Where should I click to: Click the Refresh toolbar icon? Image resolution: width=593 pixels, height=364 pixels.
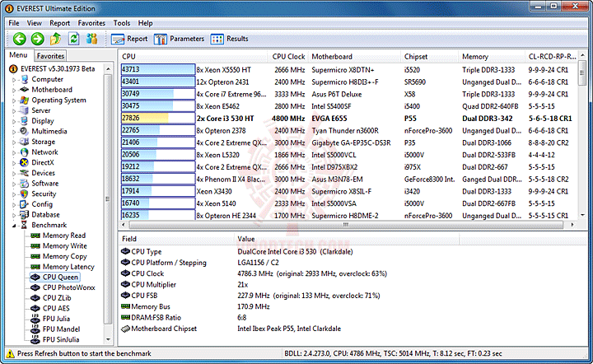tap(74, 39)
